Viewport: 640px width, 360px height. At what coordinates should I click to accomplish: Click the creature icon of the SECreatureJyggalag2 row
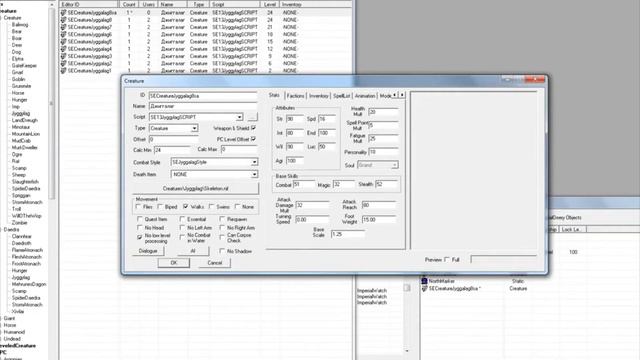(63, 64)
